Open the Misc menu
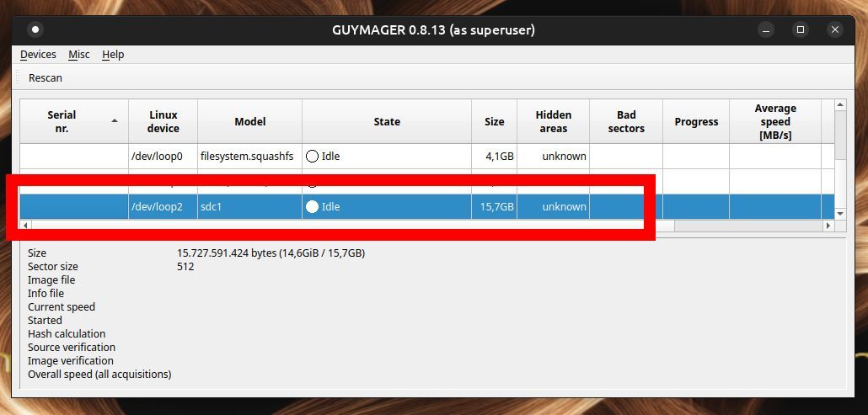The width and height of the screenshot is (868, 415). tap(79, 54)
